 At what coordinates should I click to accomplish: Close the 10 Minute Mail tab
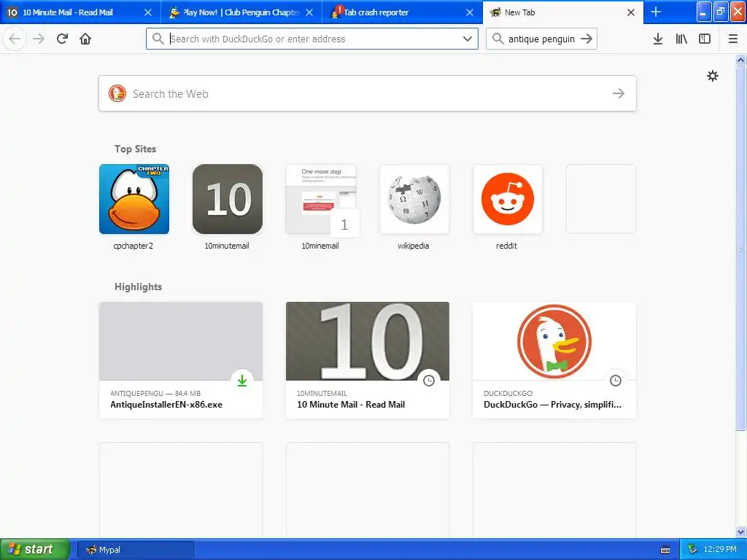tap(148, 12)
